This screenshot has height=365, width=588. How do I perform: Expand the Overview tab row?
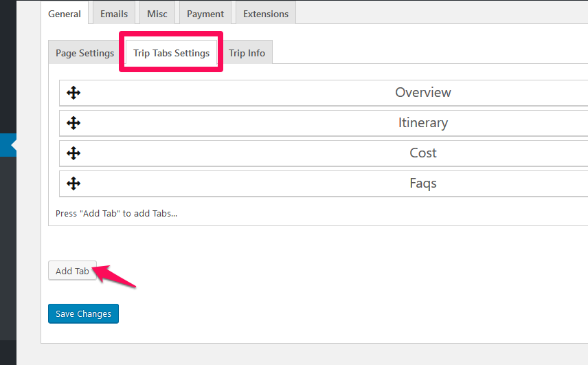[x=324, y=93]
